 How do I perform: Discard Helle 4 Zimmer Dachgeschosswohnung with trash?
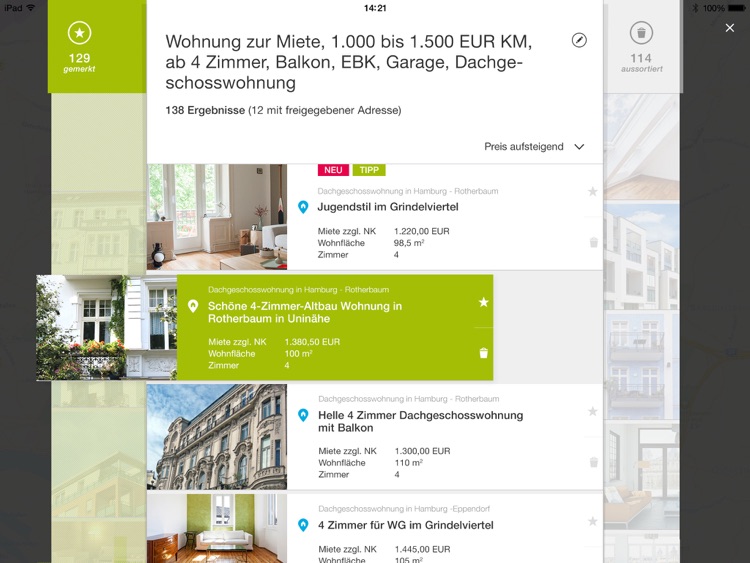(x=594, y=462)
